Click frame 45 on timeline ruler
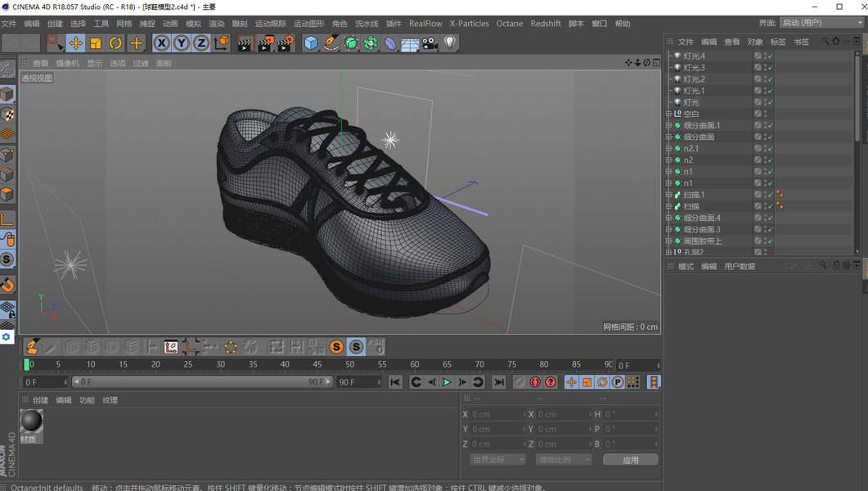This screenshot has width=868, height=491. coord(317,365)
